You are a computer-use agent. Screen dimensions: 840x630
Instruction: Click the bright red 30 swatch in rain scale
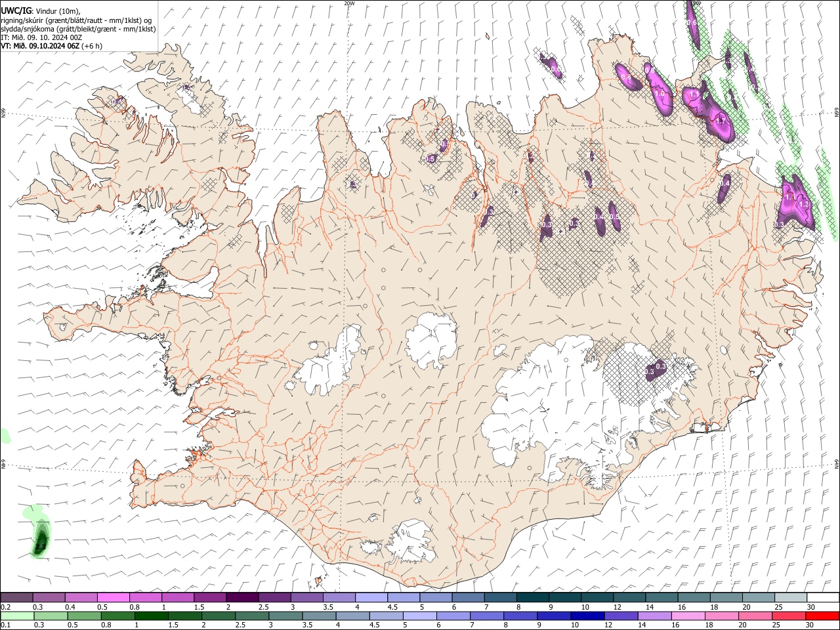[822, 616]
